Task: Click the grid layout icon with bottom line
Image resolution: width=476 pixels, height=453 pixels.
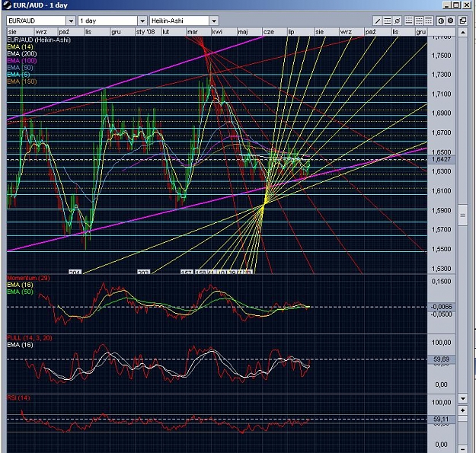Action: 409,21
